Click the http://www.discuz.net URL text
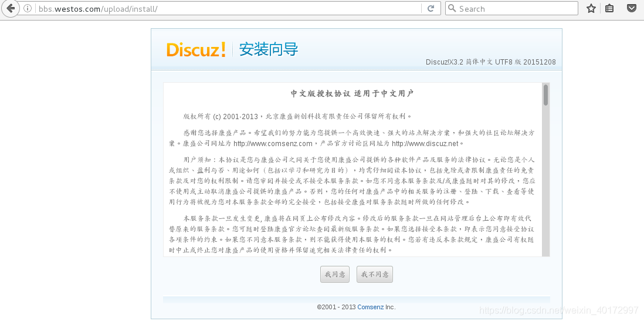 (x=425, y=144)
